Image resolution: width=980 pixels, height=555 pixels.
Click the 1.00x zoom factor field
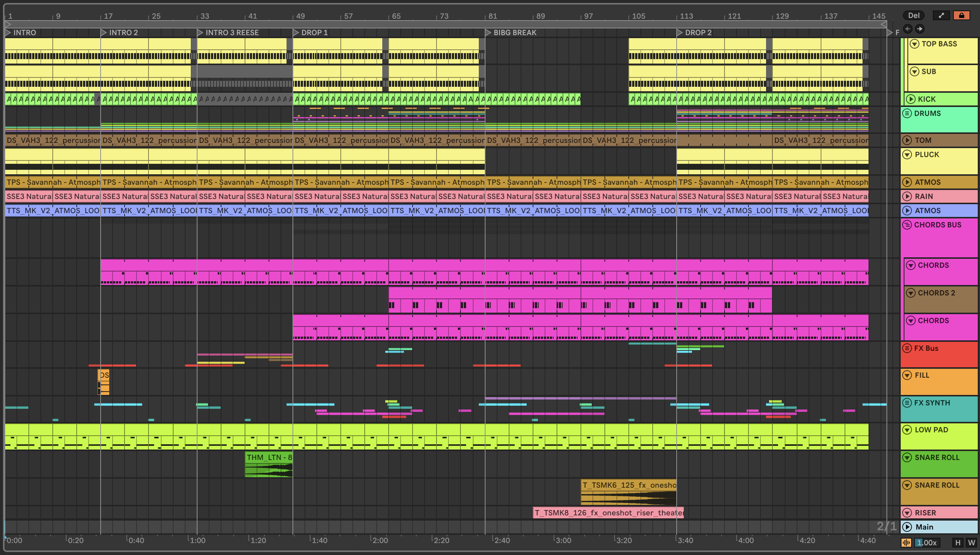coord(926,542)
